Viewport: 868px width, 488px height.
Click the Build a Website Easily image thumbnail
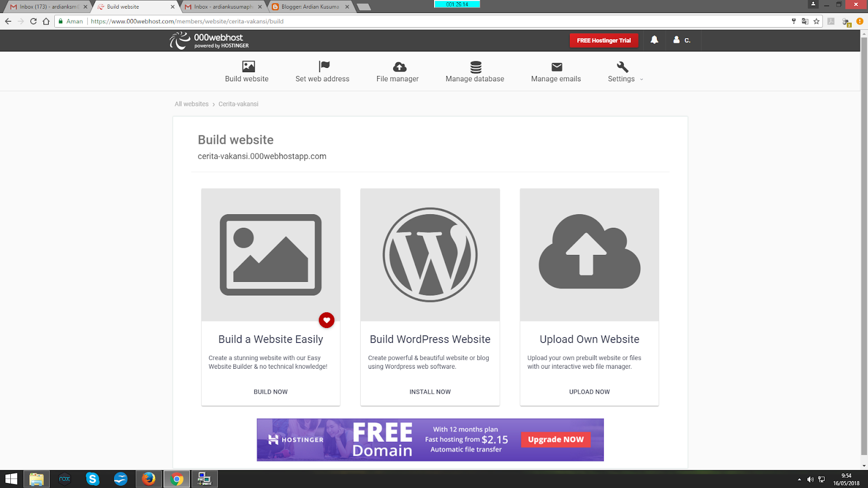pos(271,255)
